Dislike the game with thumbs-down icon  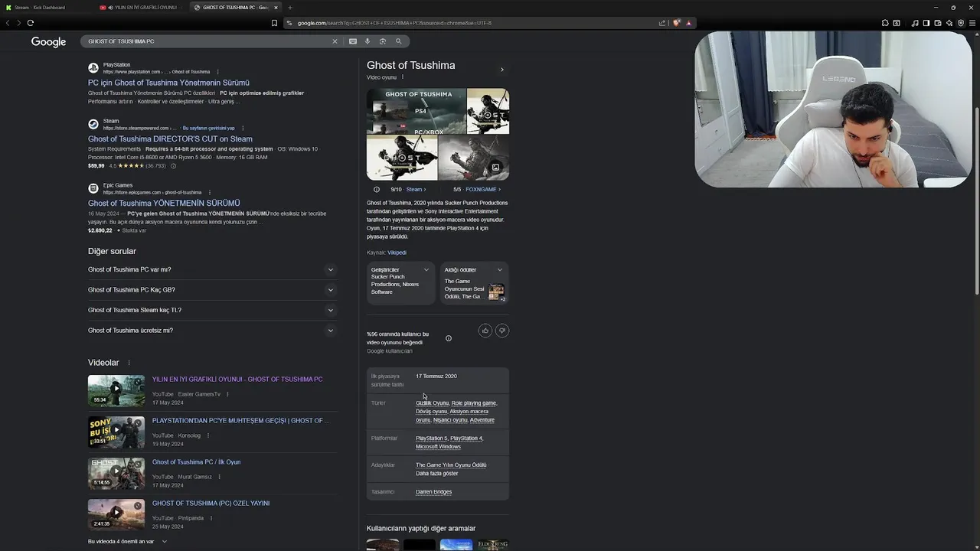click(x=502, y=331)
